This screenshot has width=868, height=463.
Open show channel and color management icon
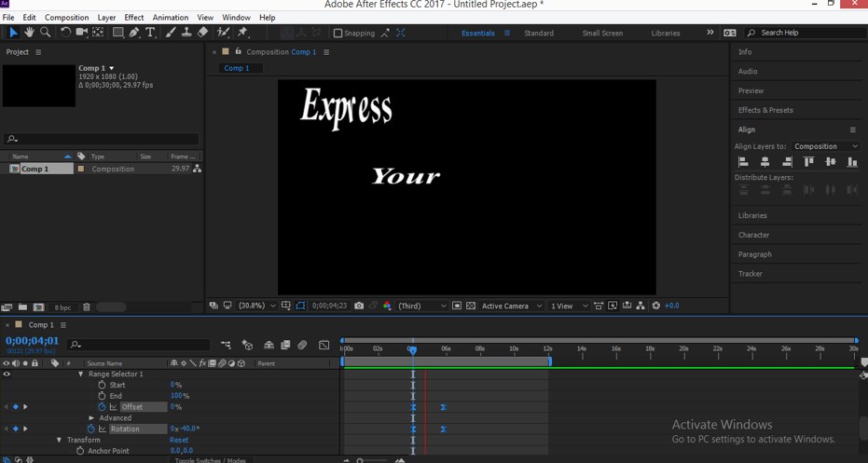(387, 306)
